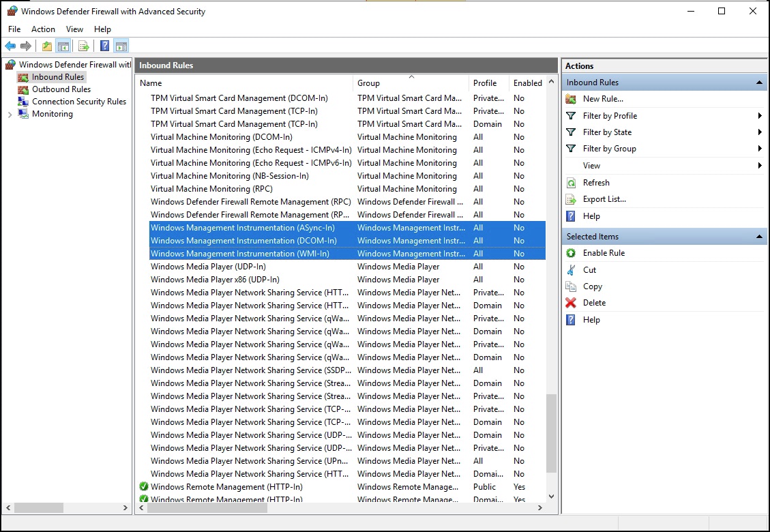Click Refresh in Actions pane
The width and height of the screenshot is (770, 532).
[596, 183]
